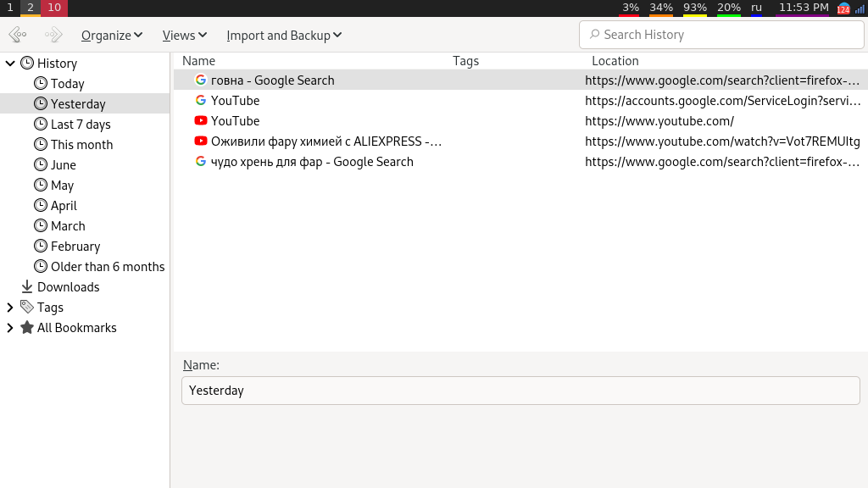Click the June clock icon
This screenshot has height=488, width=868.
[41, 164]
